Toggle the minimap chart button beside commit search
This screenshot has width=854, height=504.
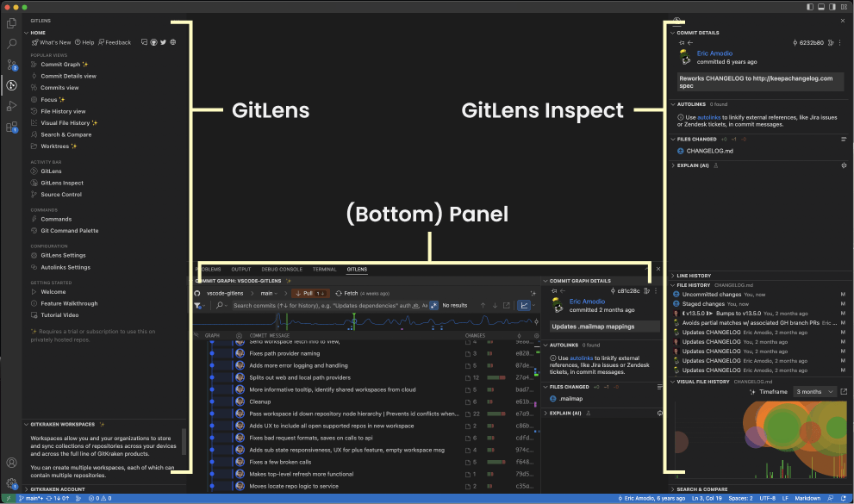click(x=523, y=306)
